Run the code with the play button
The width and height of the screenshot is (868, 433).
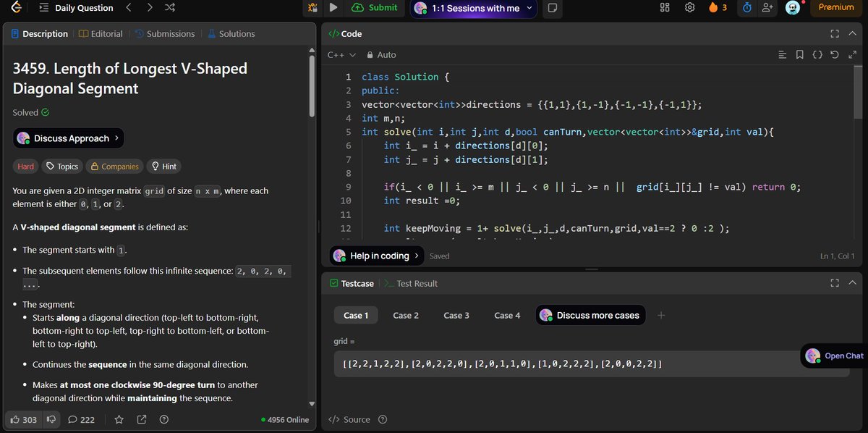tap(333, 8)
